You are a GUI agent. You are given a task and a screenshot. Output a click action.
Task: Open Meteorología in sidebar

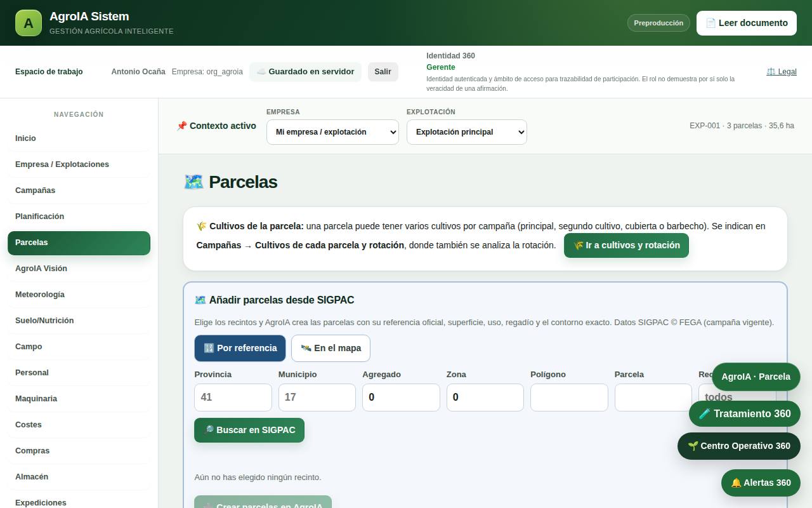[79, 295]
